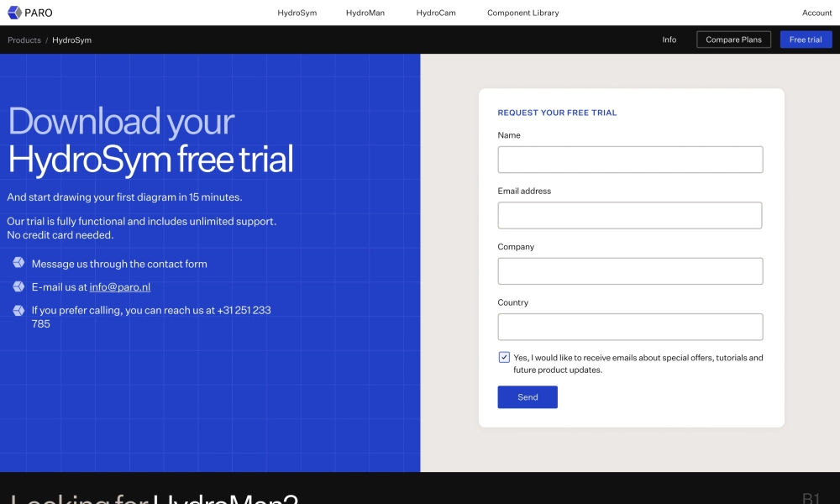Open the Component Library menu item
840x504 pixels.
522,13
